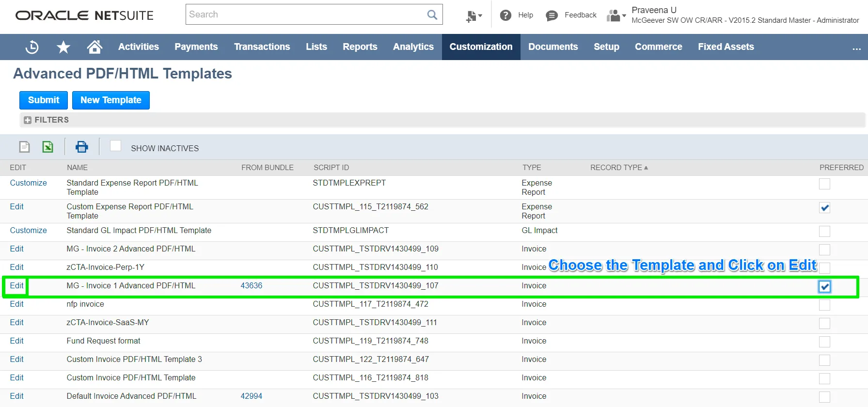Open the Analytics menu

click(413, 47)
